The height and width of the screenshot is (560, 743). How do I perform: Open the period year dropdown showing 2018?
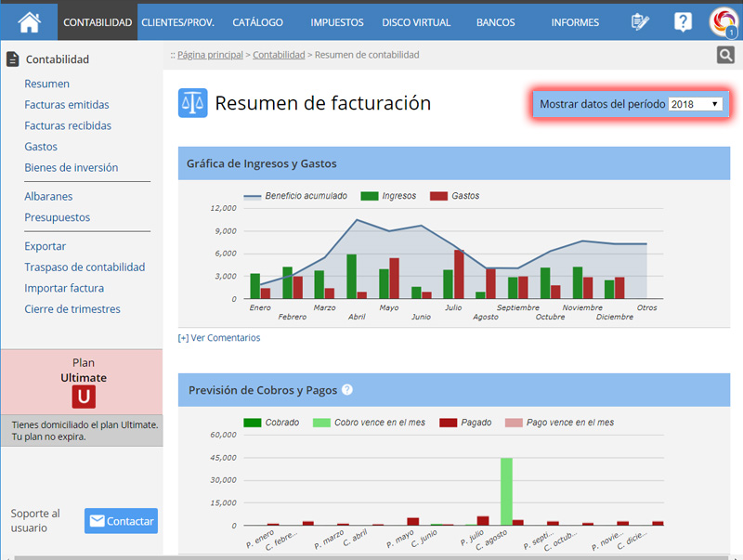click(x=696, y=104)
